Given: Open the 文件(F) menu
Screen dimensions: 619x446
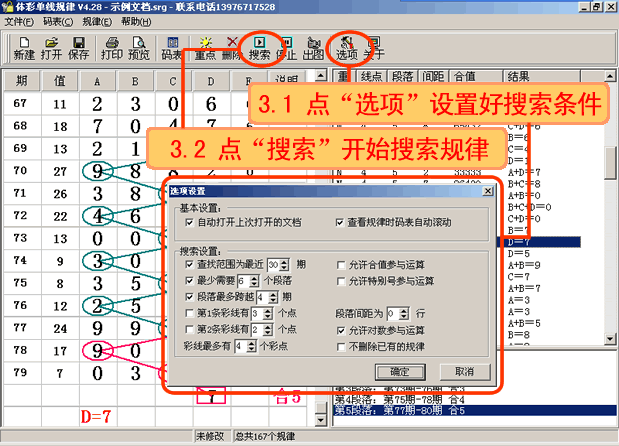Looking at the screenshot, I should pyautogui.click(x=19, y=22).
